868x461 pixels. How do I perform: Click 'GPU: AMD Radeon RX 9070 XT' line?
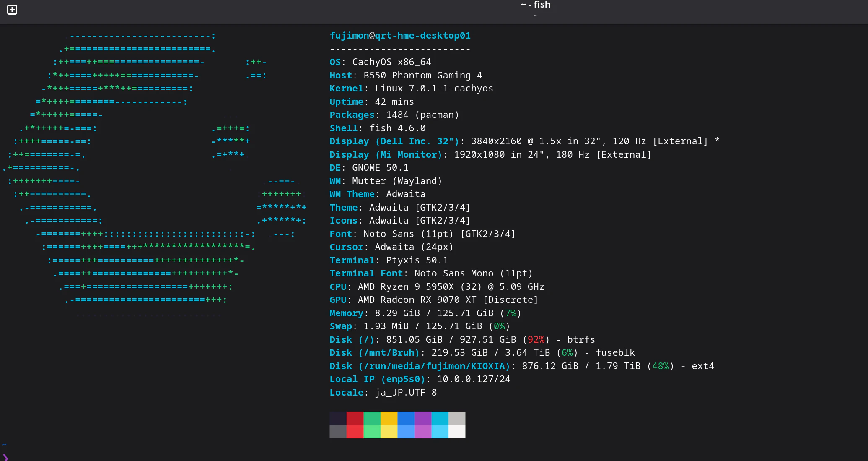click(434, 300)
